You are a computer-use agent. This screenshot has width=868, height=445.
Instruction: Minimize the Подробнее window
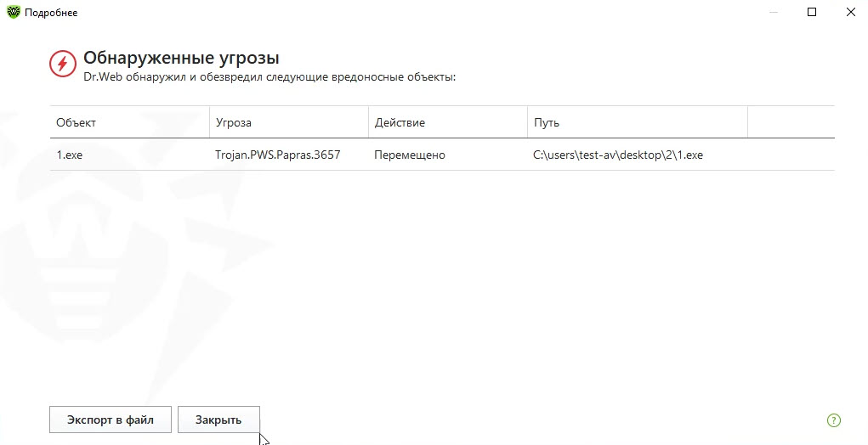pyautogui.click(x=774, y=12)
